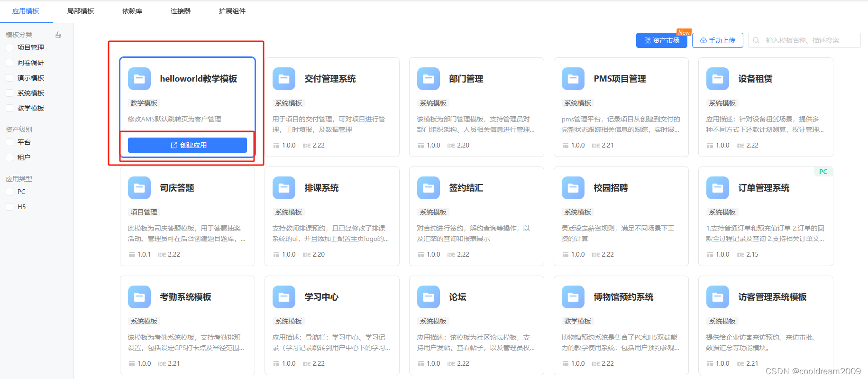Viewport: 868px width, 379px height.
Task: Click the 项目管理 tag on 司庆答题 card
Action: (x=144, y=212)
